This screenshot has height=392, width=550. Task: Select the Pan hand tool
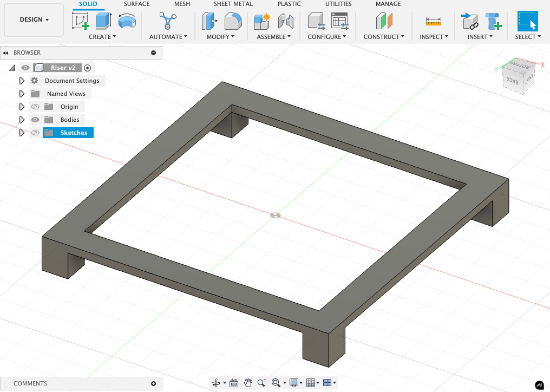[x=248, y=383]
